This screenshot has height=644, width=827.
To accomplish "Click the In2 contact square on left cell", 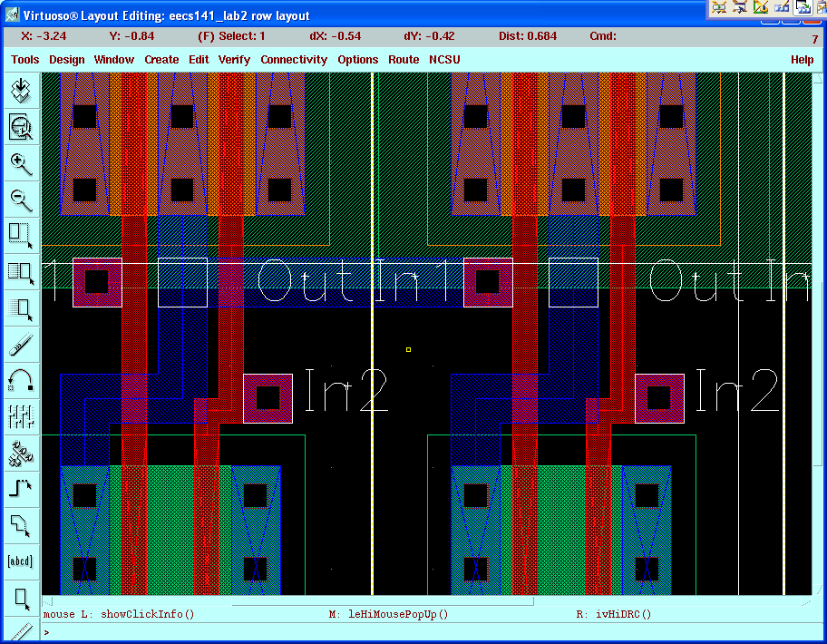I will coord(268,398).
